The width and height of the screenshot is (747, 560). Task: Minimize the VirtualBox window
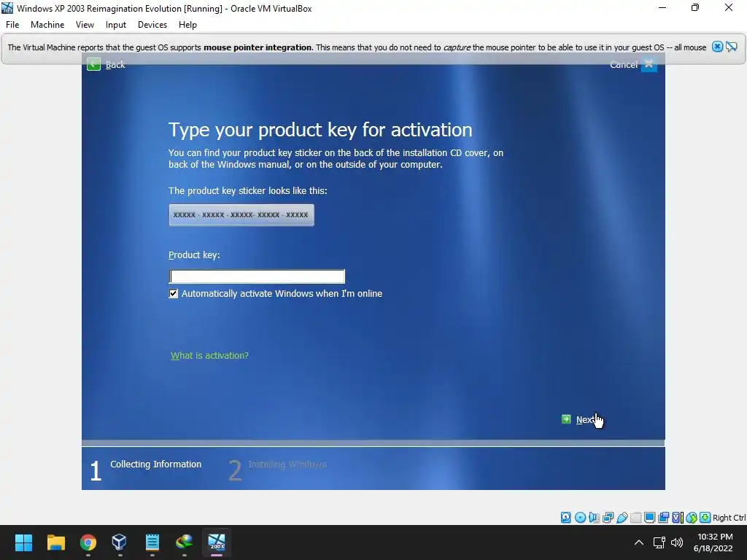tap(662, 8)
